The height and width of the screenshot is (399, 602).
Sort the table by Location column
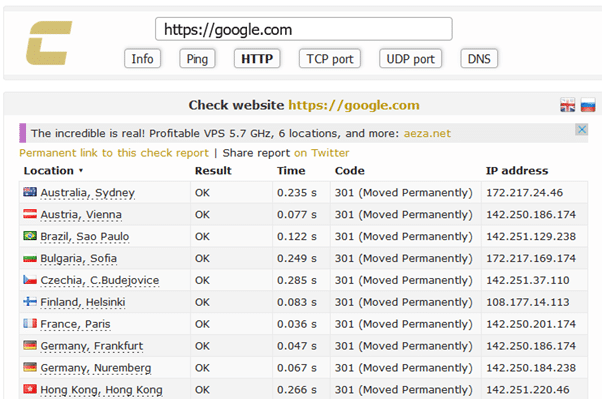53,171
